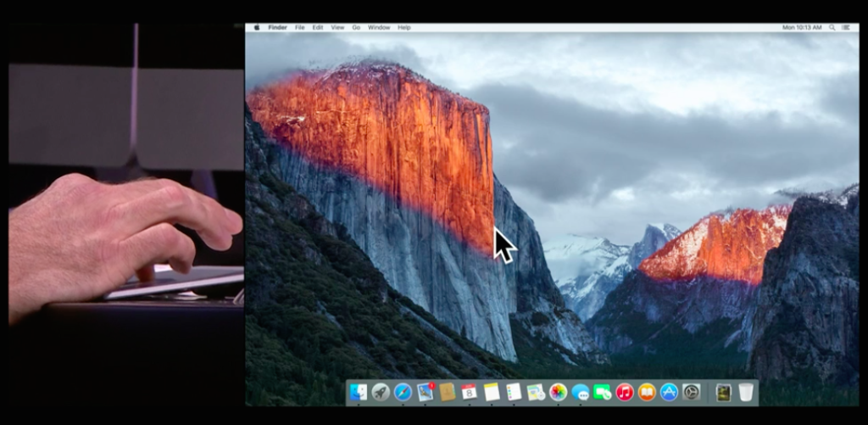Screen dimensions: 868x425
Task: Launch the App Store icon
Action: 669,392
